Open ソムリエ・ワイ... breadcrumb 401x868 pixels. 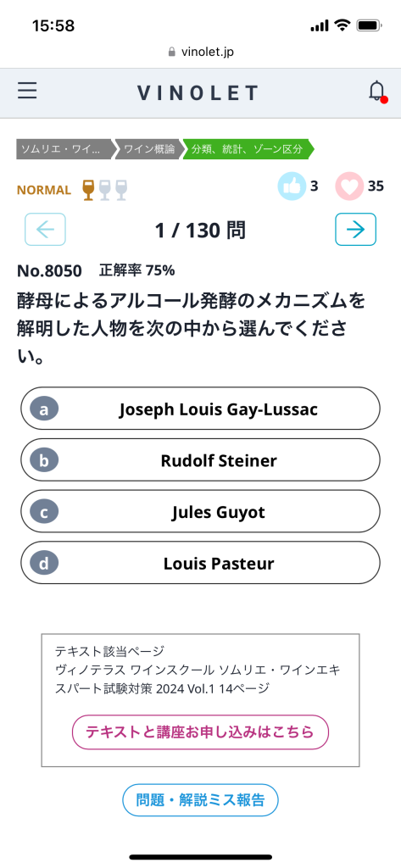[64, 149]
